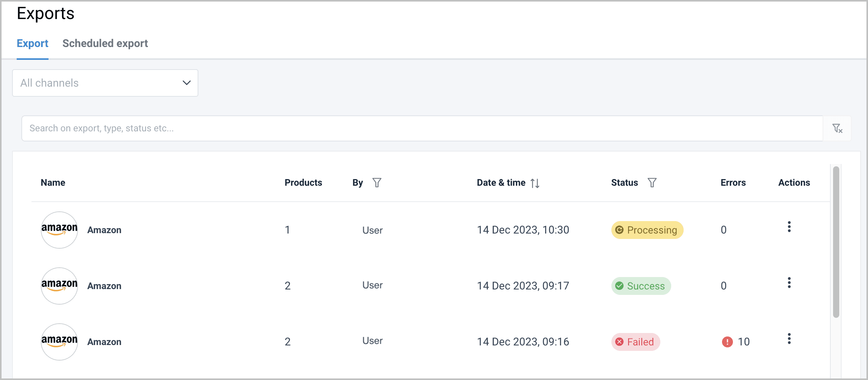Click the Processing status badge

(647, 230)
